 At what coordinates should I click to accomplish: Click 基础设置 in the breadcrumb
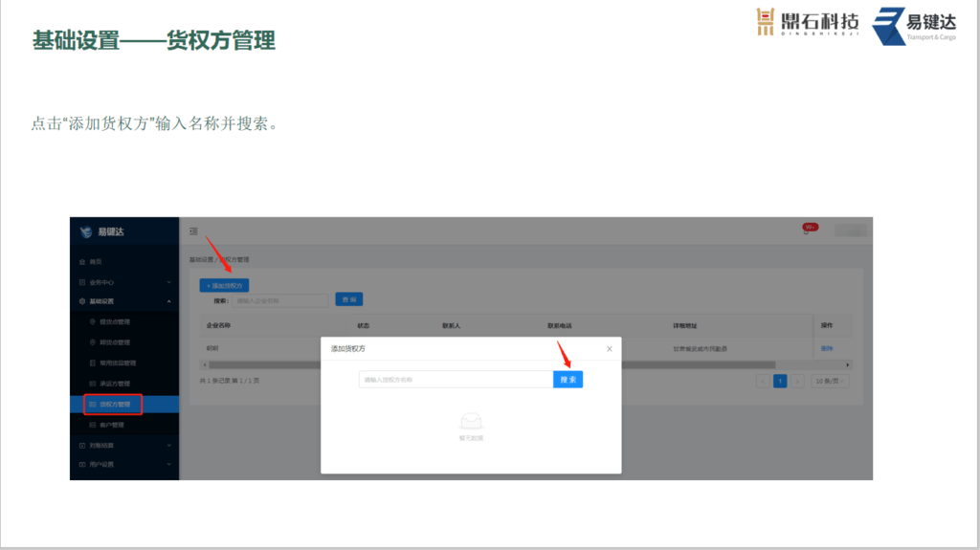[x=201, y=259]
